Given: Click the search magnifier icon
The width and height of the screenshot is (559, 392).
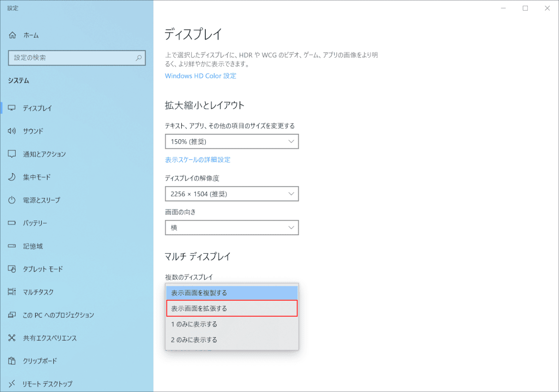Looking at the screenshot, I should click(x=139, y=58).
